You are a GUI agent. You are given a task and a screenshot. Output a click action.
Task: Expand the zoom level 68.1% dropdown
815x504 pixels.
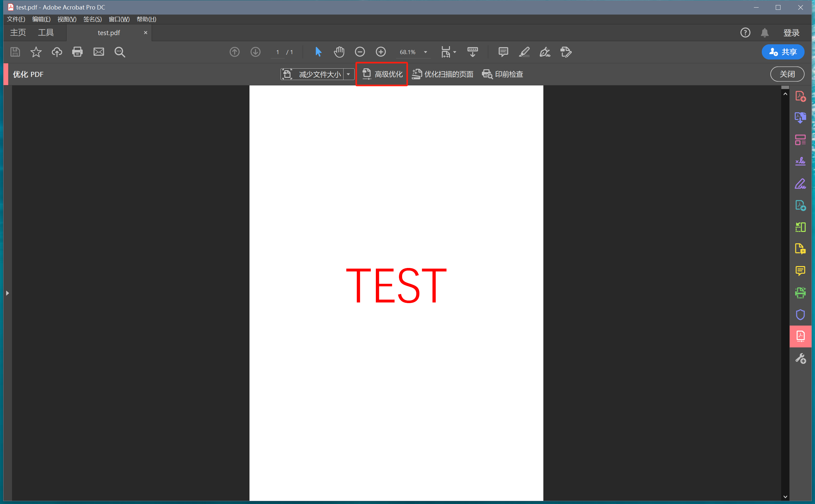[425, 52]
